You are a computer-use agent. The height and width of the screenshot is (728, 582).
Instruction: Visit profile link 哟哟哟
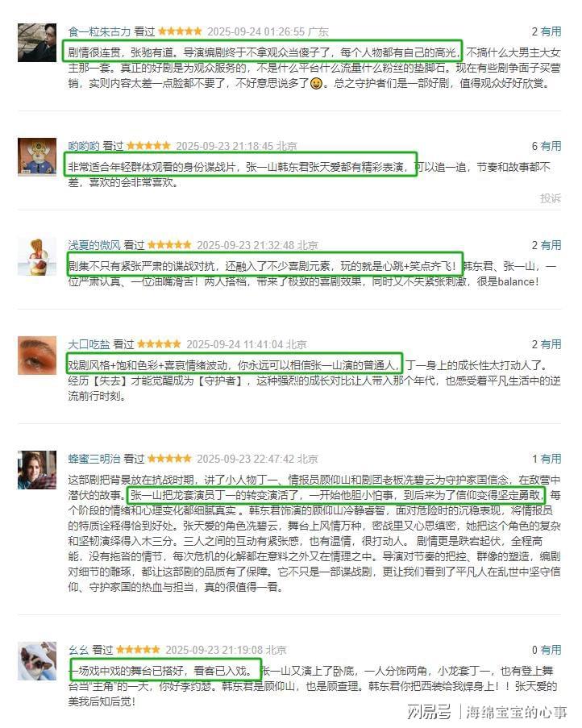coord(84,146)
